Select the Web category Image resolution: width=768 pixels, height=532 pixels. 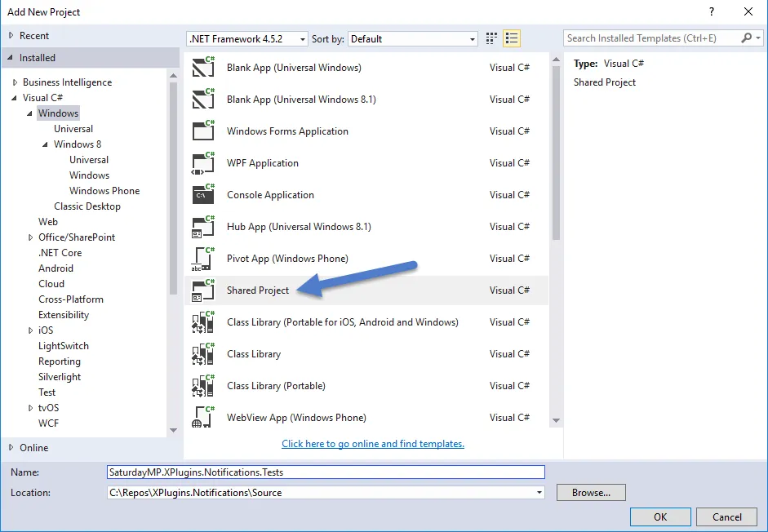point(48,221)
